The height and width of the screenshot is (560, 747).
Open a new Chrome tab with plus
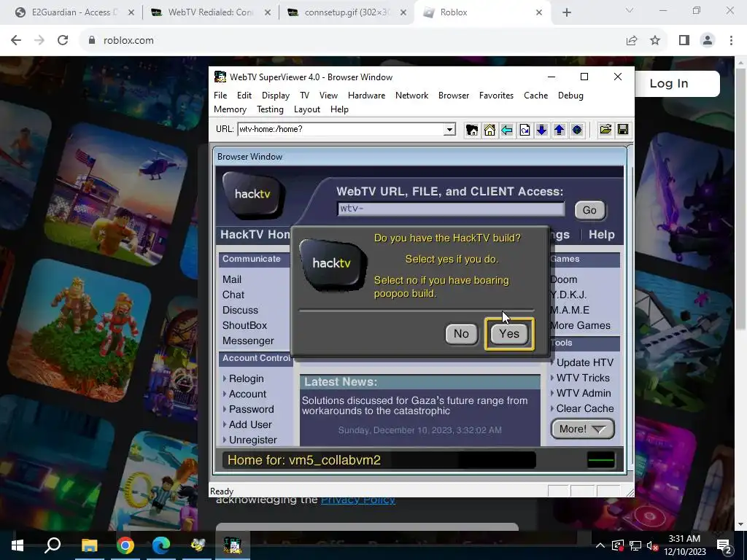point(566,12)
